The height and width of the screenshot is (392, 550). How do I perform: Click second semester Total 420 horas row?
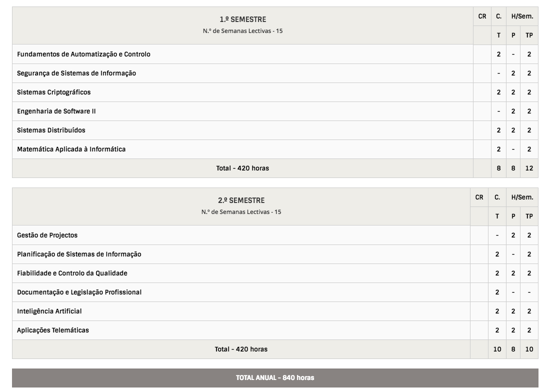point(241,349)
